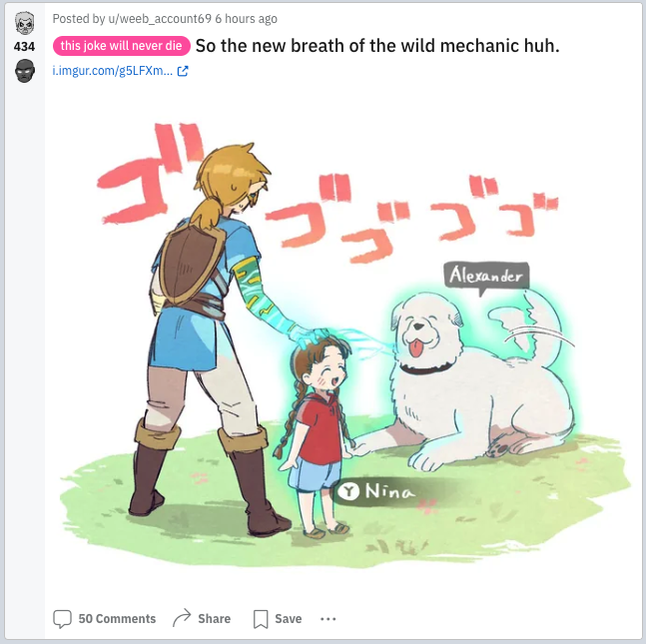Open the 50 Comments label

117,618
